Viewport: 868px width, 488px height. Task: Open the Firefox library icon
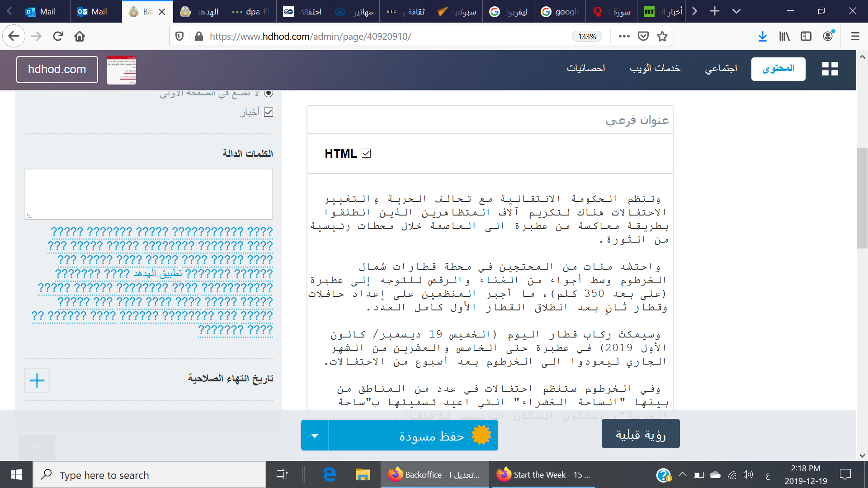(x=784, y=36)
